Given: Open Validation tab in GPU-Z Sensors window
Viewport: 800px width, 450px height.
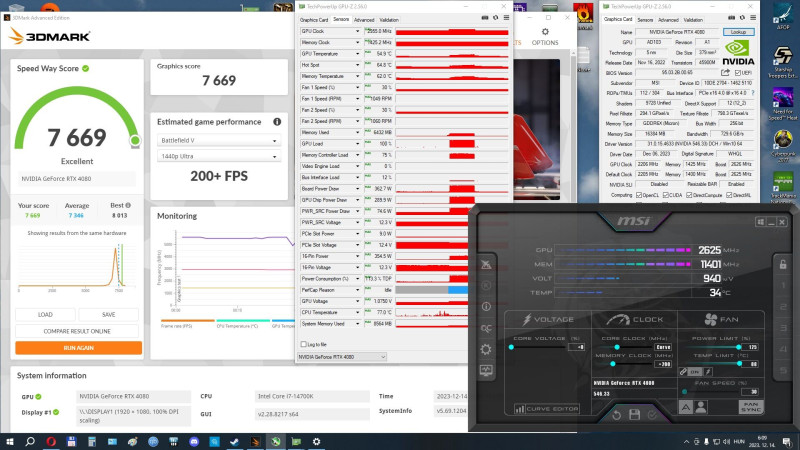Looking at the screenshot, I should point(389,20).
